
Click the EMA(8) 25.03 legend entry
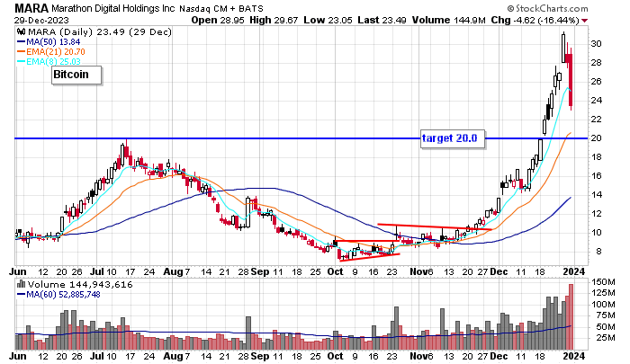pyautogui.click(x=49, y=61)
